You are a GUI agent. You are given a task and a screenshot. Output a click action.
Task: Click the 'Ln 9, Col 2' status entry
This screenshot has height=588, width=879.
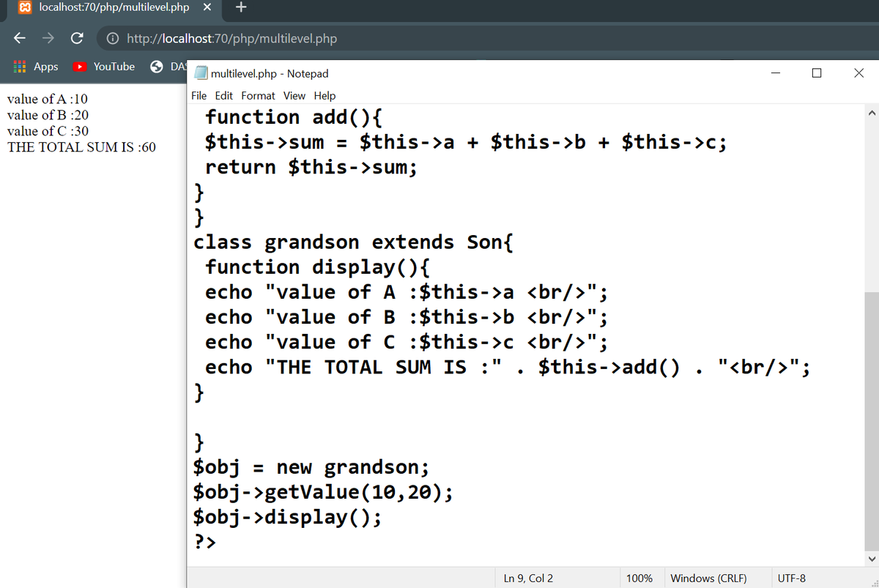528,578
